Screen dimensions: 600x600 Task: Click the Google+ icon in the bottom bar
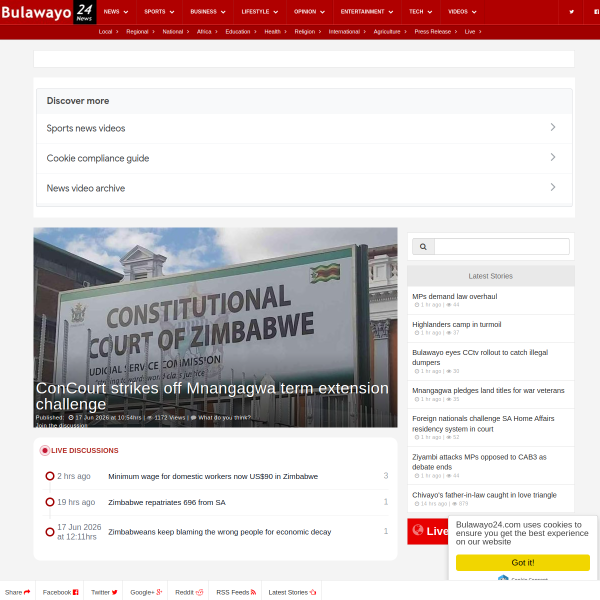[159, 592]
